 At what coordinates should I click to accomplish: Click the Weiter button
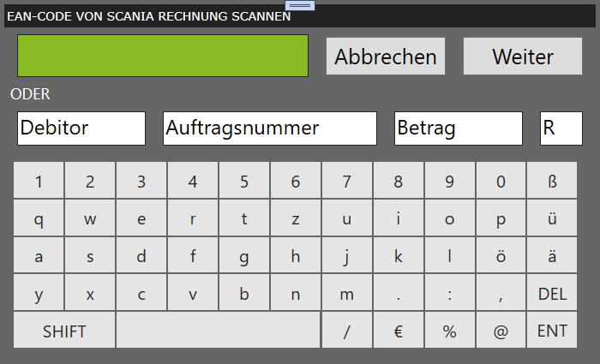coord(523,56)
